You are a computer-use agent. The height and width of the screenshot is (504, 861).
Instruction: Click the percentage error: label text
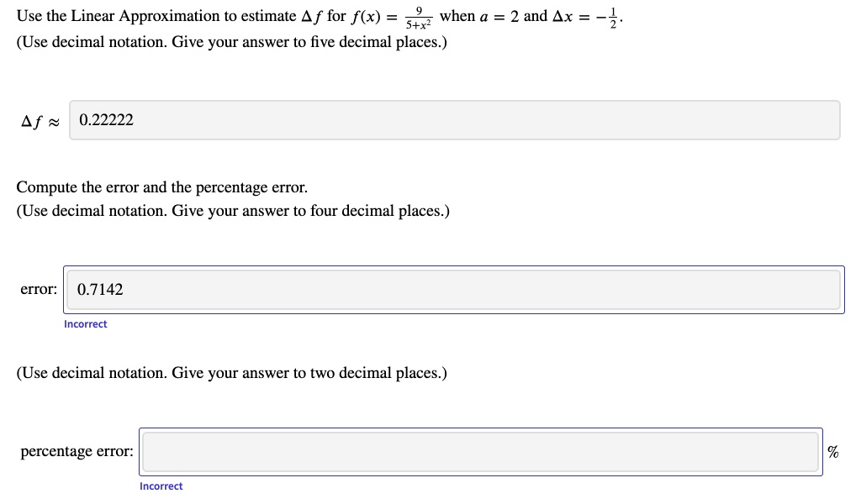tap(77, 451)
